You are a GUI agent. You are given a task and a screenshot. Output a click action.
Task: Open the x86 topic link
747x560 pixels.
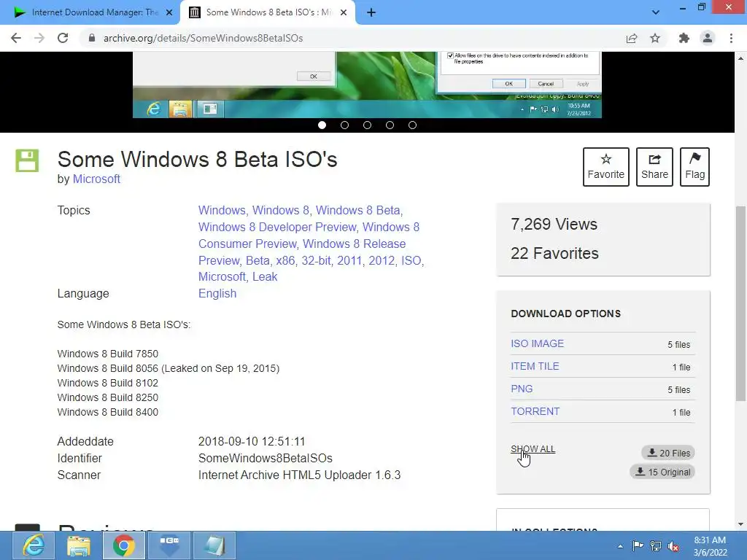pos(285,260)
